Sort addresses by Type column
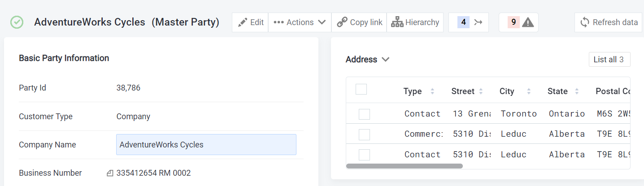 click(x=432, y=91)
